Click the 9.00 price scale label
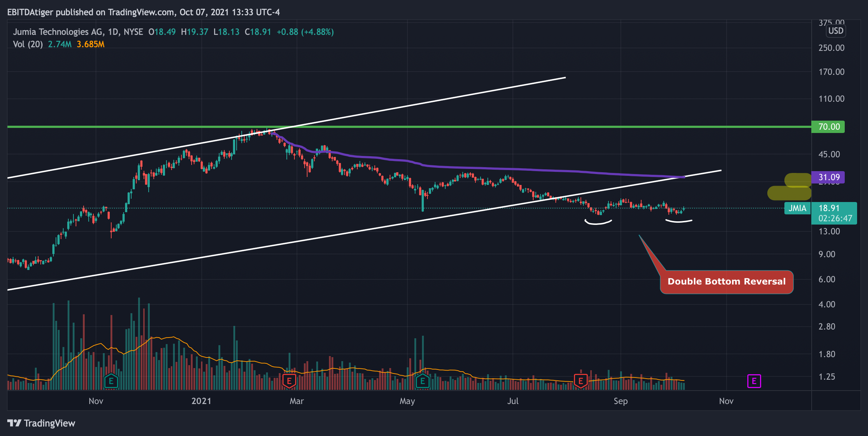Viewport: 868px width, 436px height. click(x=827, y=254)
